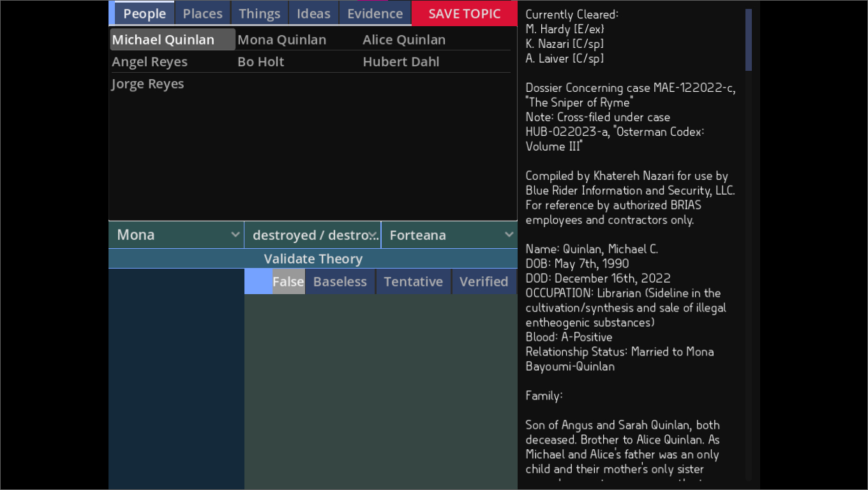
Task: Switch to the Ideas tab
Action: tap(313, 13)
